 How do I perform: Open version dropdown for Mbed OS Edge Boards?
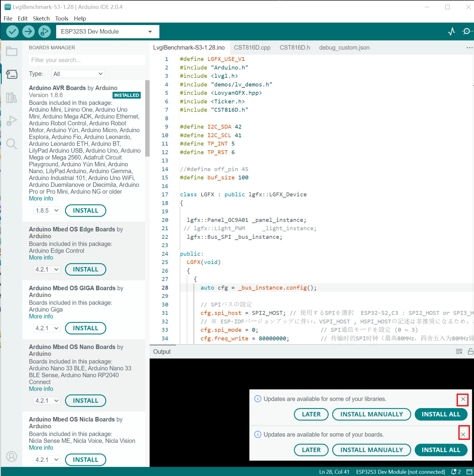tap(47, 269)
